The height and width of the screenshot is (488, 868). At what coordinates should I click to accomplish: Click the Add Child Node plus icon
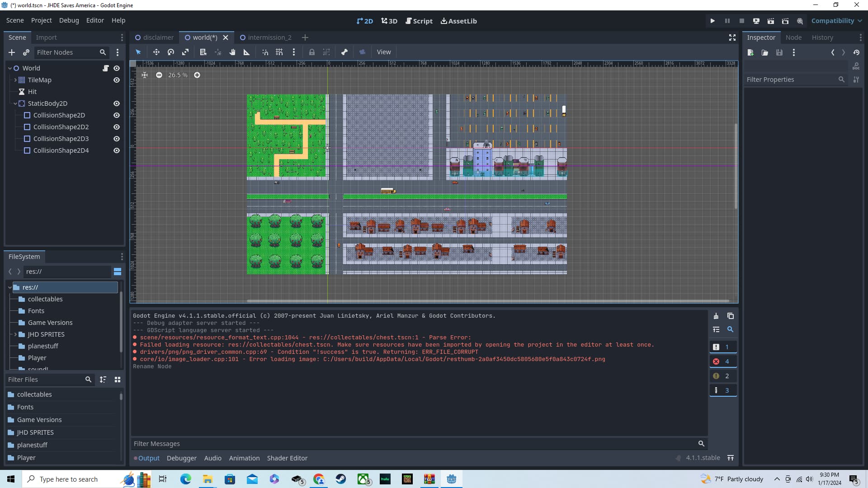(12, 52)
